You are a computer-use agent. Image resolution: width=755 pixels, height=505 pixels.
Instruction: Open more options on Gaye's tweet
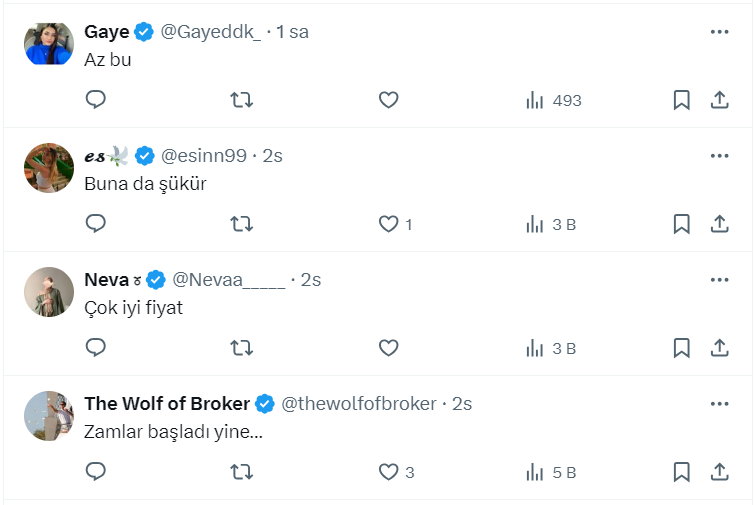click(x=719, y=32)
